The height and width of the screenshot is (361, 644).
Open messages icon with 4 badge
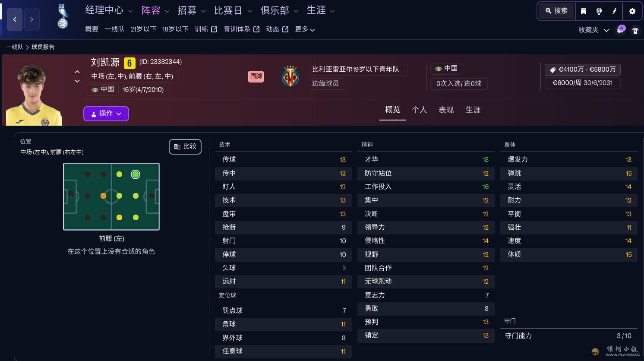point(621,30)
